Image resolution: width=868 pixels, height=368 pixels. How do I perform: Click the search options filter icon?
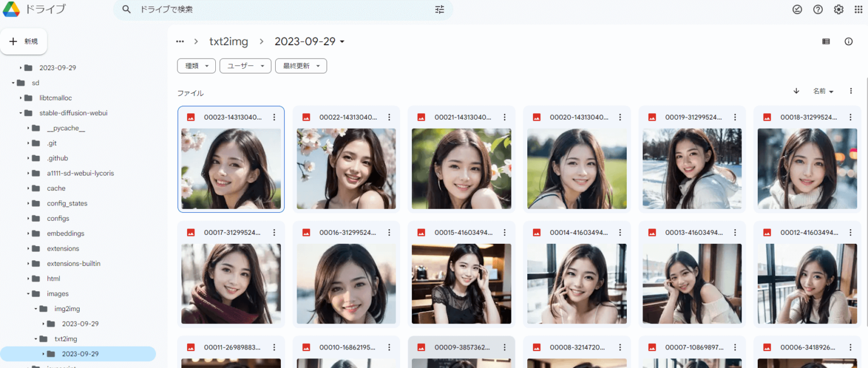click(x=440, y=10)
